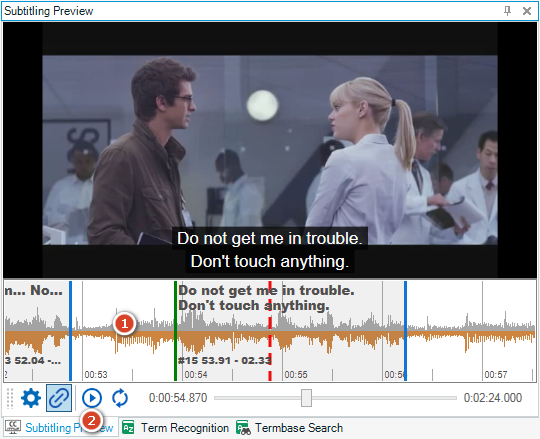The width and height of the screenshot is (540, 439).
Task: Pin the Subtitling Preview panel
Action: coord(507,11)
